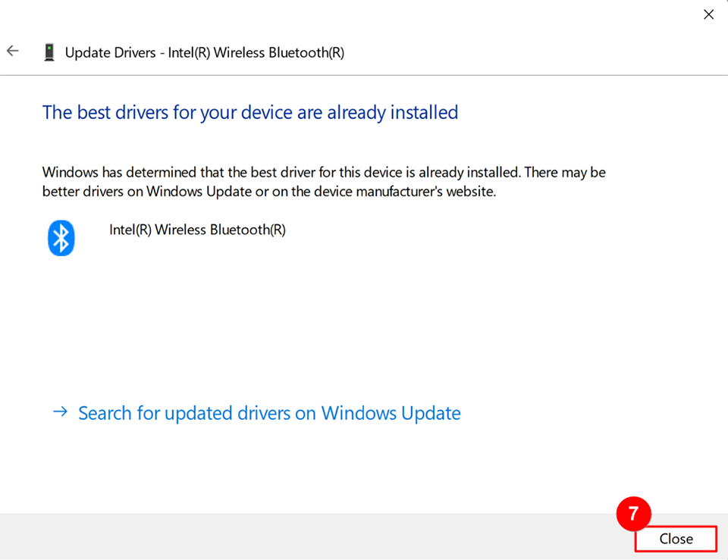Click the Update Drivers window title text

tap(204, 52)
